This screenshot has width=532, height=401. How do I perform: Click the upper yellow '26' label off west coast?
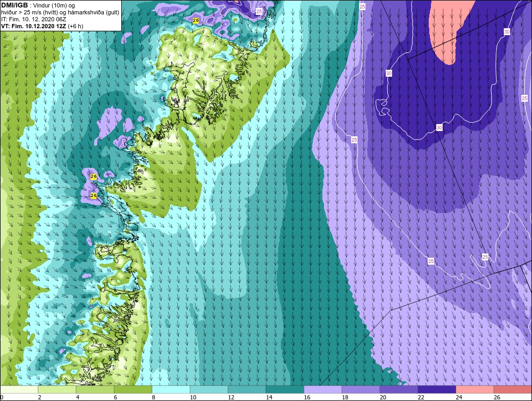(94, 177)
